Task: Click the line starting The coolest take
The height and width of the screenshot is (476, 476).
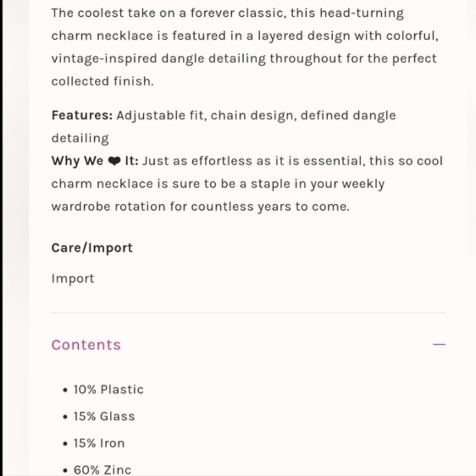Action: pyautogui.click(x=228, y=13)
